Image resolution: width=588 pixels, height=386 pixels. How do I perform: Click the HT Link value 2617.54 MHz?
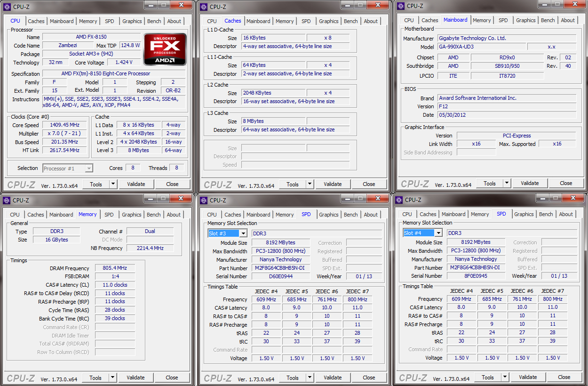(64, 150)
